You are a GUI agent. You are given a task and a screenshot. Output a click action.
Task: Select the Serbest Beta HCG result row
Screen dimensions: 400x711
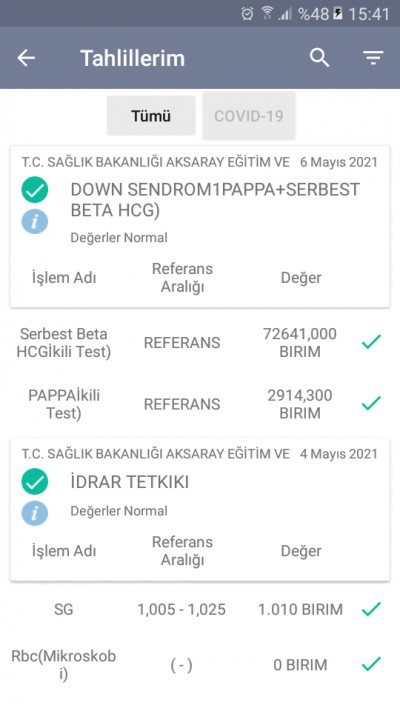click(200, 342)
